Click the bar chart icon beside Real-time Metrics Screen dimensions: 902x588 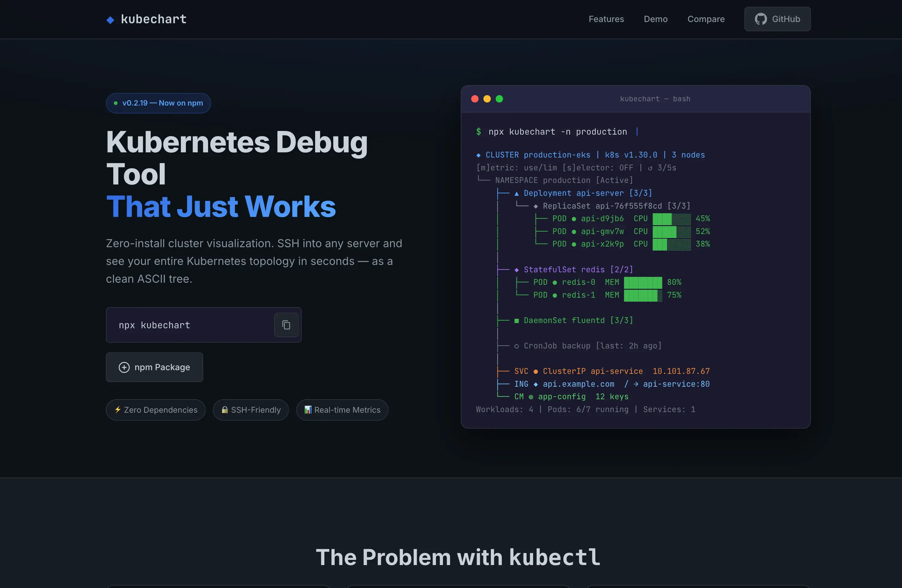[308, 410]
